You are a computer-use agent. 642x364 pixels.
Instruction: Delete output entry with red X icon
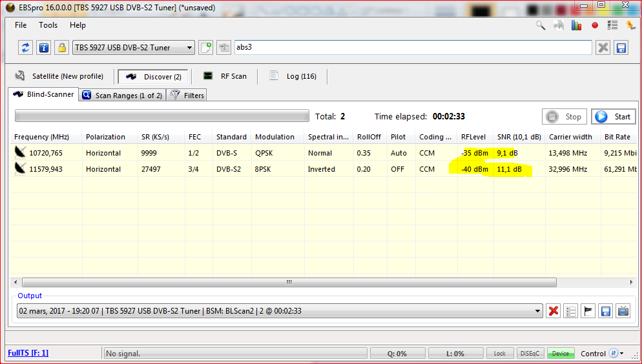point(554,311)
